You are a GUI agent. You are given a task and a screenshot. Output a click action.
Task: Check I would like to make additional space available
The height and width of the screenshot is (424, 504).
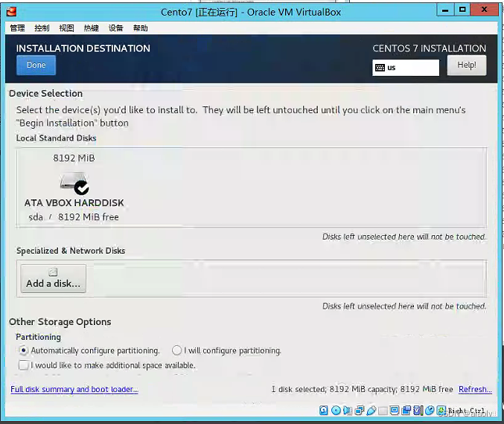pos(24,365)
